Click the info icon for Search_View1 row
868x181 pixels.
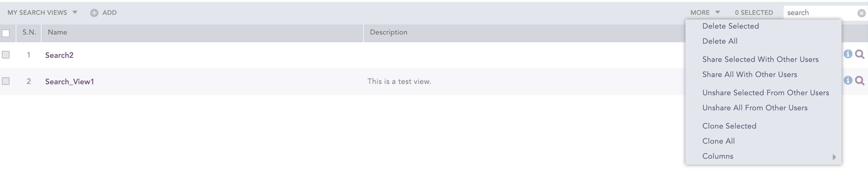[x=848, y=80]
